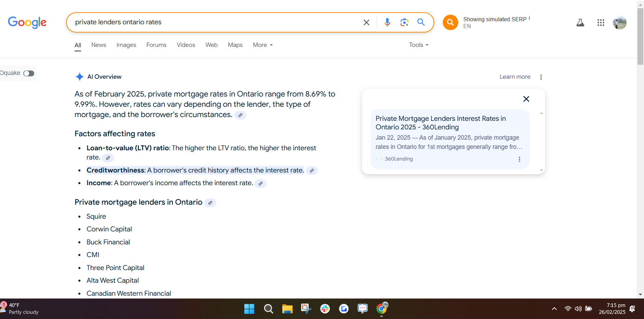Click the Three Point Capital list item
Viewport: 644px width, 319px height.
[115, 268]
